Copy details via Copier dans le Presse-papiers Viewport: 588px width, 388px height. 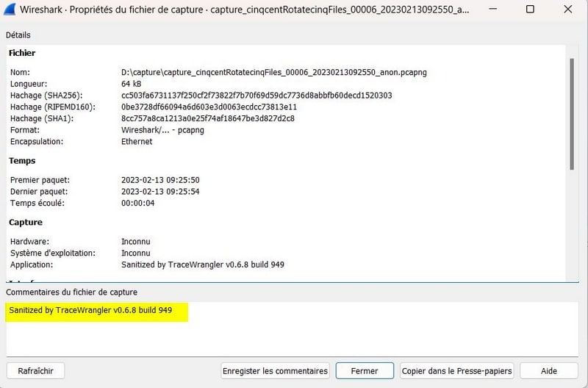click(x=456, y=371)
